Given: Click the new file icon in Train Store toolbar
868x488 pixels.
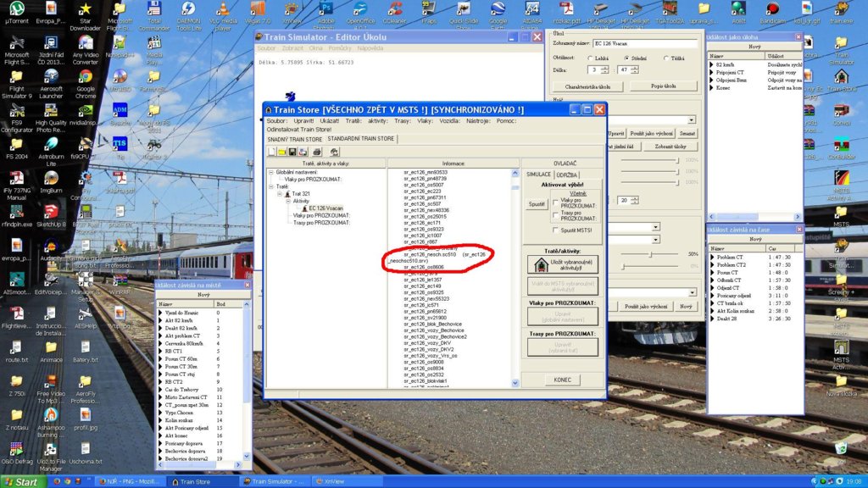Looking at the screenshot, I should point(271,152).
